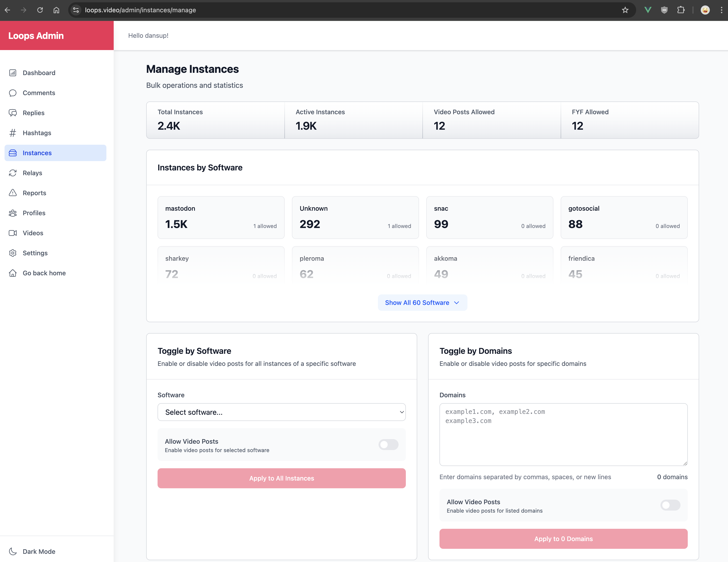
Task: Click the Hashtags hash symbol icon
Action: 13,133
